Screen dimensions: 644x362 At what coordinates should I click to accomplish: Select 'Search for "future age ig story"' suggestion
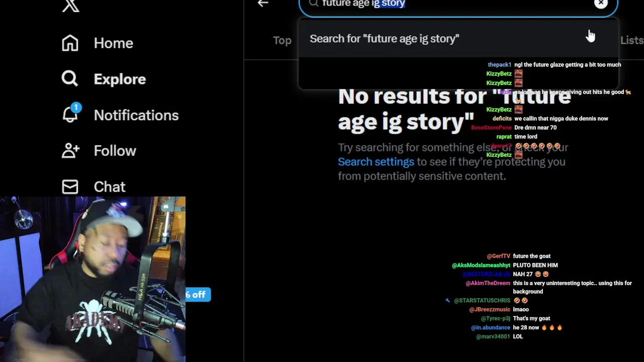tap(458, 39)
